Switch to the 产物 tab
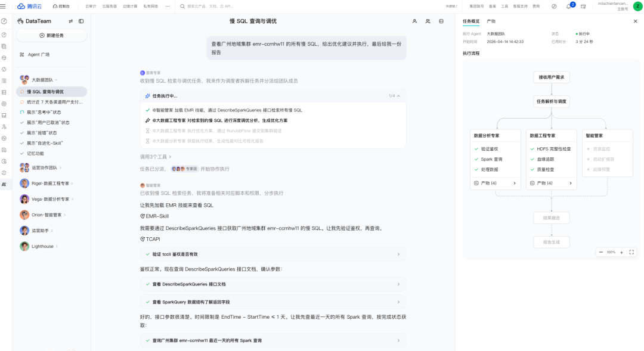This screenshot has width=644, height=351. pyautogui.click(x=491, y=21)
